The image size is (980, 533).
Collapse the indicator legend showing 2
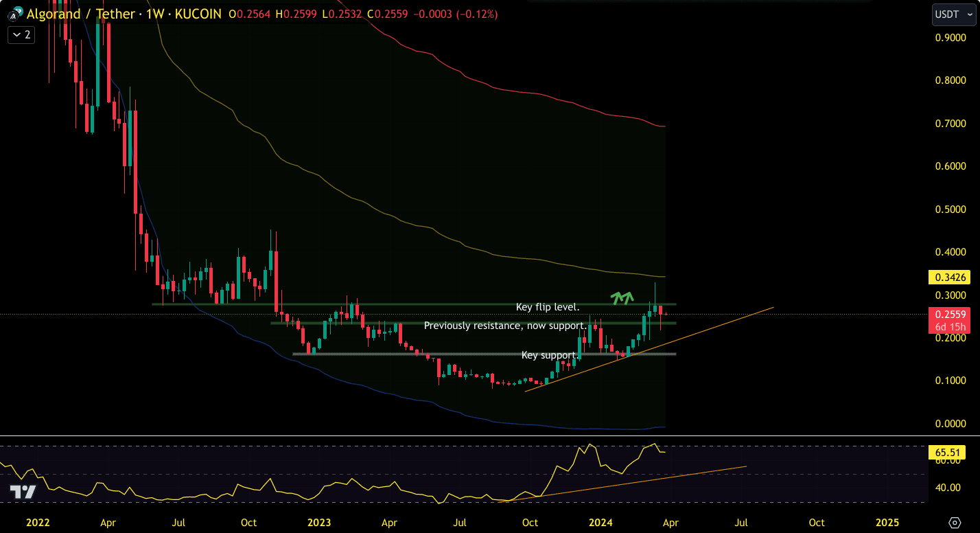21,34
